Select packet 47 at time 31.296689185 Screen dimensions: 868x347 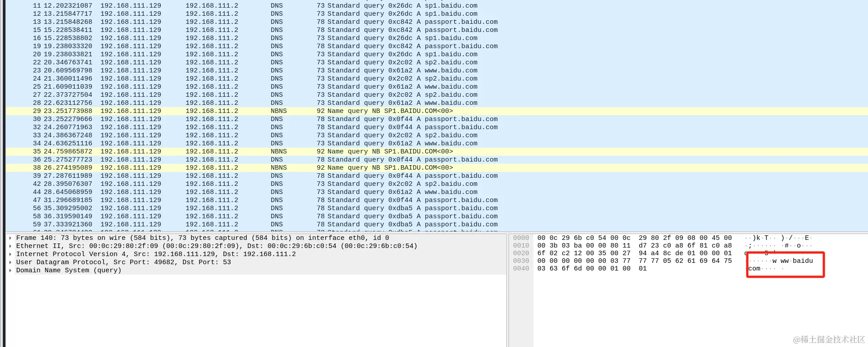pyautogui.click(x=437, y=200)
